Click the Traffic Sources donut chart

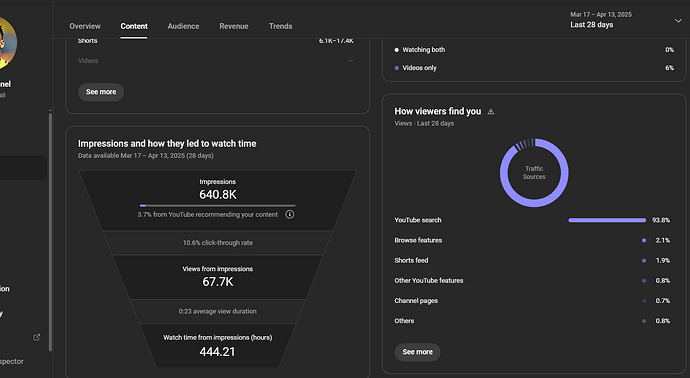click(534, 172)
